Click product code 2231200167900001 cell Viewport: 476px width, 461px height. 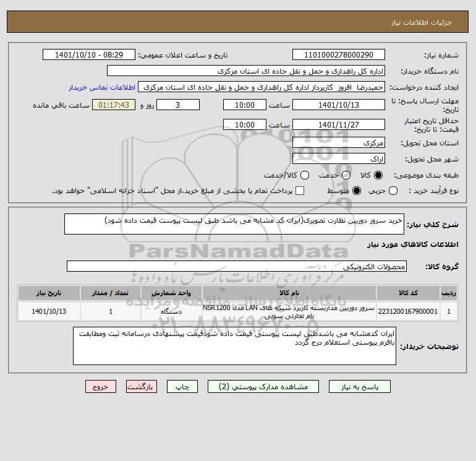point(408,311)
